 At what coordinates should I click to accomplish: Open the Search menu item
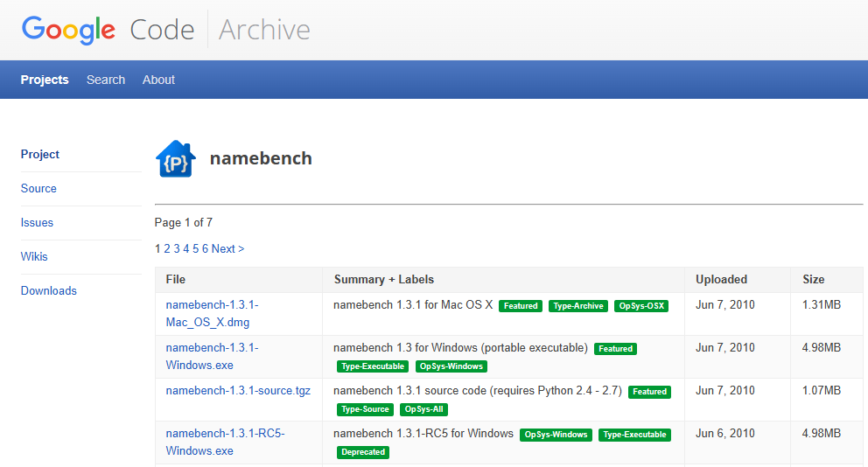click(x=106, y=80)
